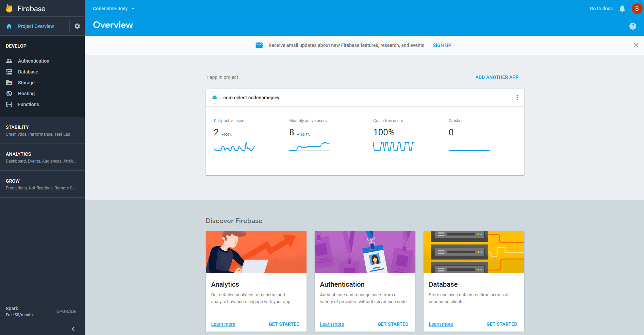Click the Hosting globe icon in sidebar
The width and height of the screenshot is (644, 335).
click(x=9, y=94)
